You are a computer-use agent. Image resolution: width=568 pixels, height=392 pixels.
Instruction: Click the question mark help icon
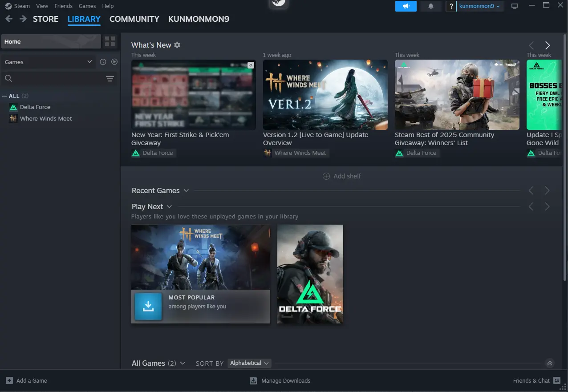tap(451, 6)
